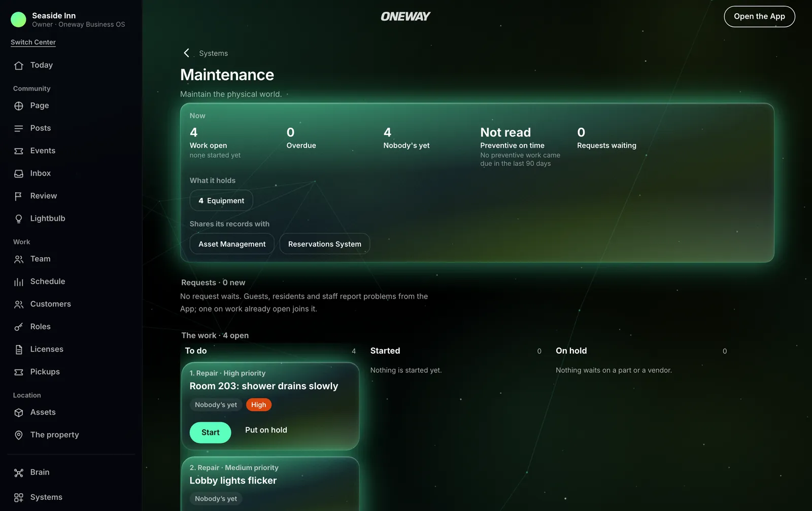Click the Posts lines icon

19,128
